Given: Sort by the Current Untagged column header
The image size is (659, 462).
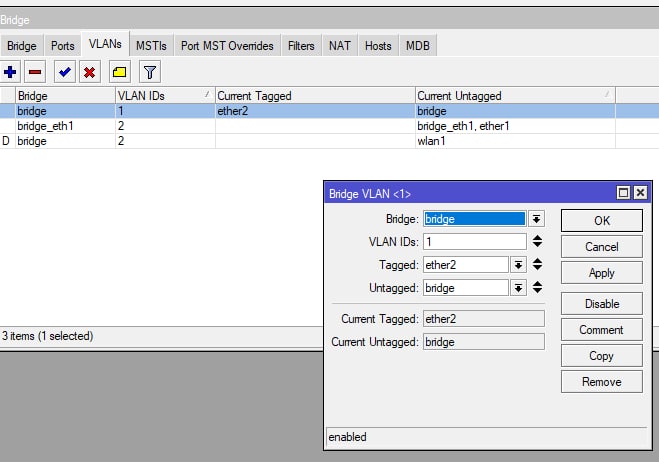Looking at the screenshot, I should point(515,96).
